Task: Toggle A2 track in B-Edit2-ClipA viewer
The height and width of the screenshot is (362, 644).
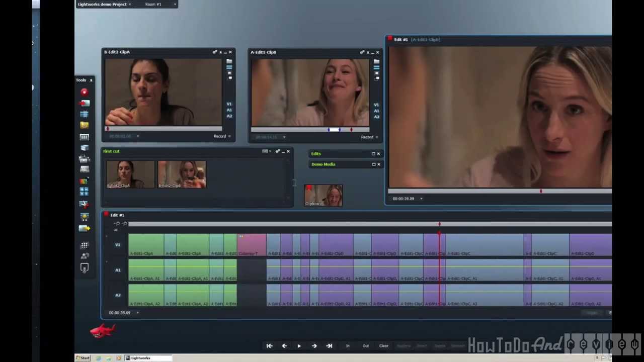Action: [229, 116]
